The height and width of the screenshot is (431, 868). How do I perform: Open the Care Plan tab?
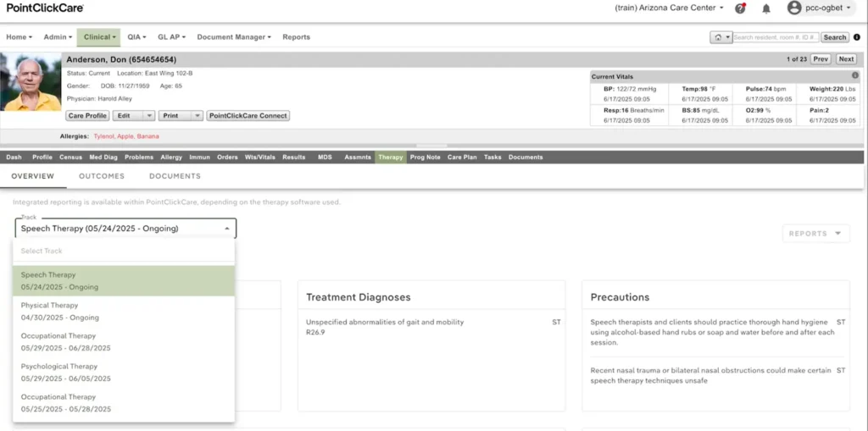462,157
